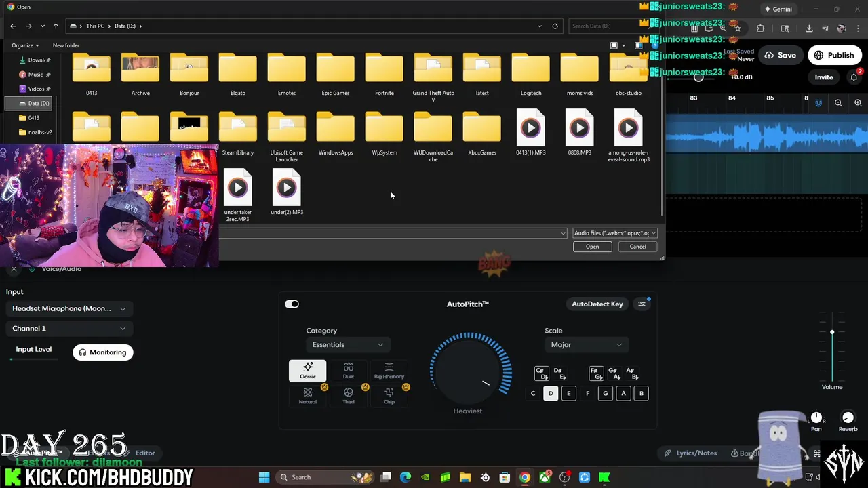Select under taker 2sec.MP3 file

(237, 195)
